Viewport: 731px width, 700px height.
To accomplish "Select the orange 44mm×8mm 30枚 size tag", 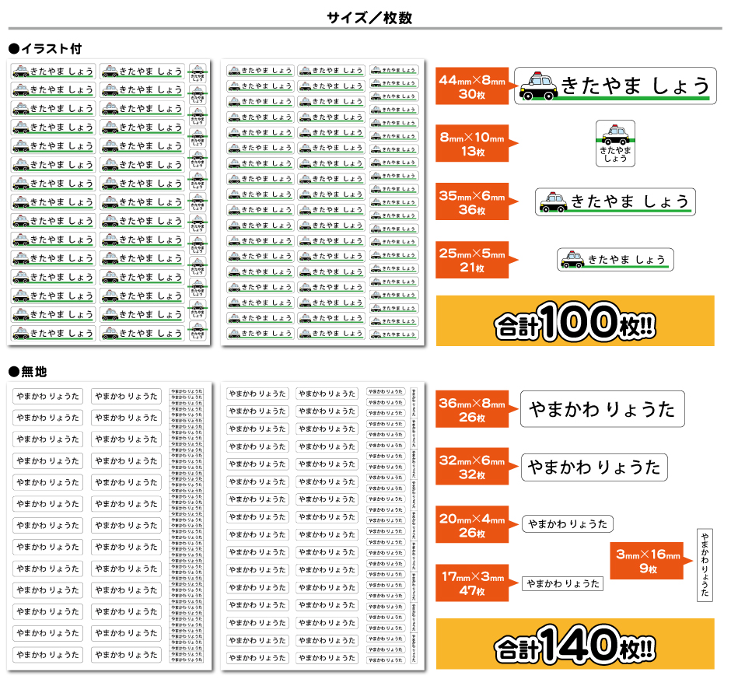I will [471, 86].
